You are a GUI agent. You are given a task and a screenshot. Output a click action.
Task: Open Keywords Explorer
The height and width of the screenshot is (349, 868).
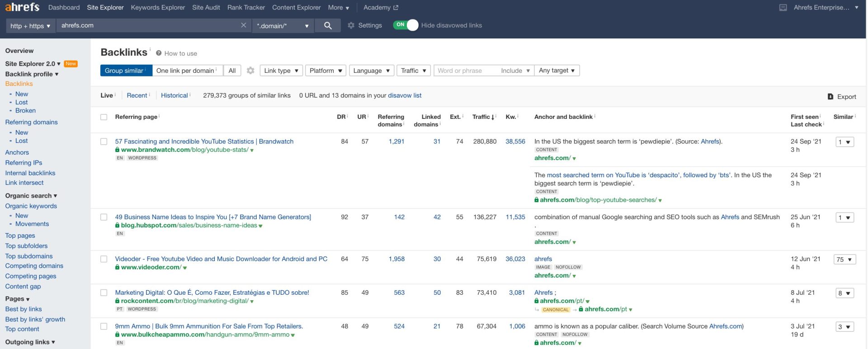click(158, 8)
